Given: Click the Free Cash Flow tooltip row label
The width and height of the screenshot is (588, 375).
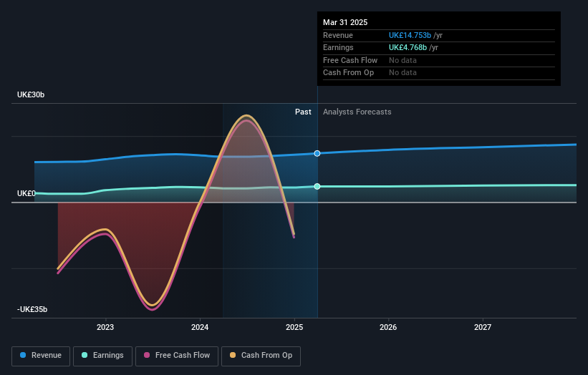Looking at the screenshot, I should (x=350, y=60).
